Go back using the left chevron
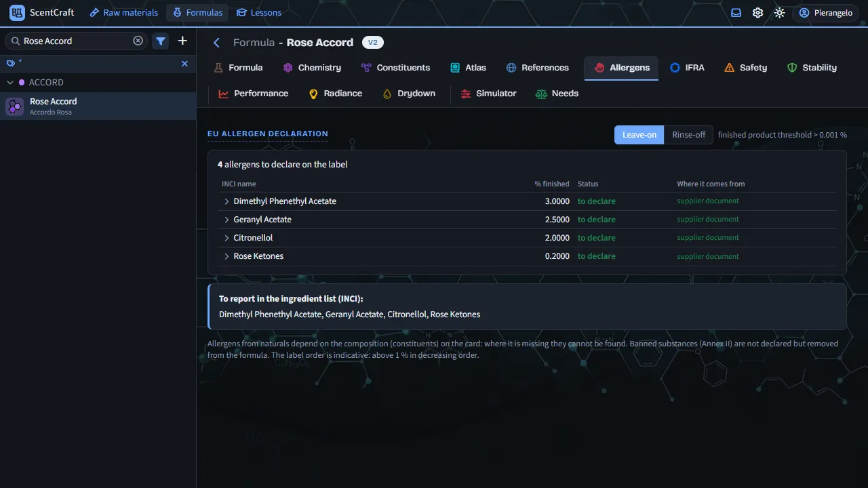The height and width of the screenshot is (488, 868). point(217,43)
